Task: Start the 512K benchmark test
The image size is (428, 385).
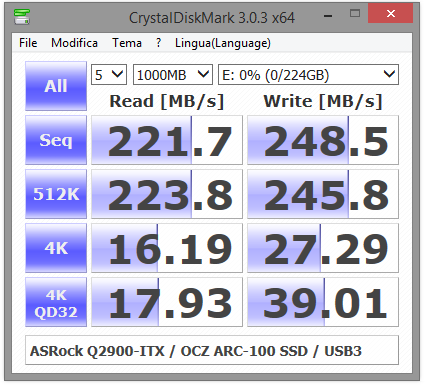Action: point(56,194)
